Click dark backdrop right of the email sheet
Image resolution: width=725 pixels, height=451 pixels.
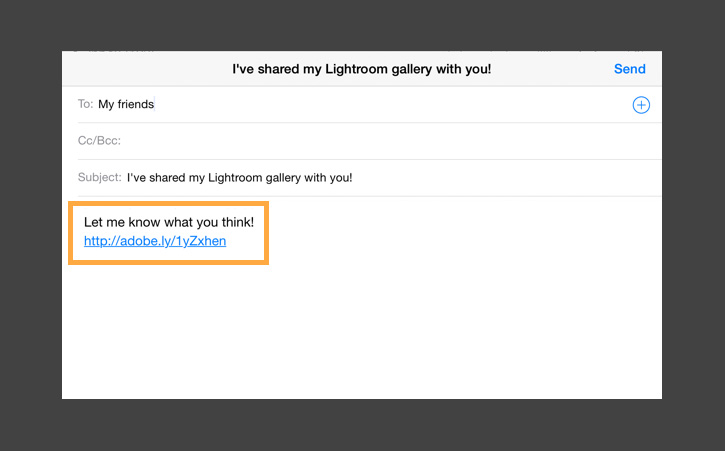(x=693, y=225)
